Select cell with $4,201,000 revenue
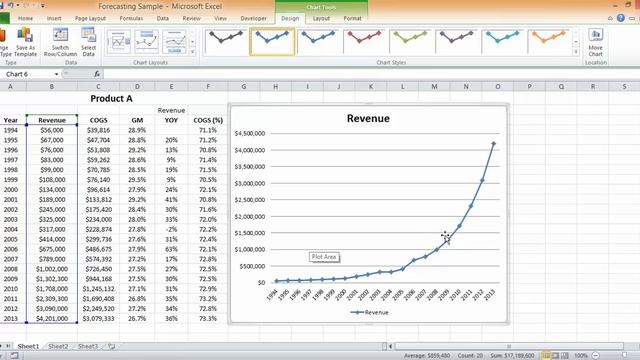The width and height of the screenshot is (640, 360). coord(52,318)
